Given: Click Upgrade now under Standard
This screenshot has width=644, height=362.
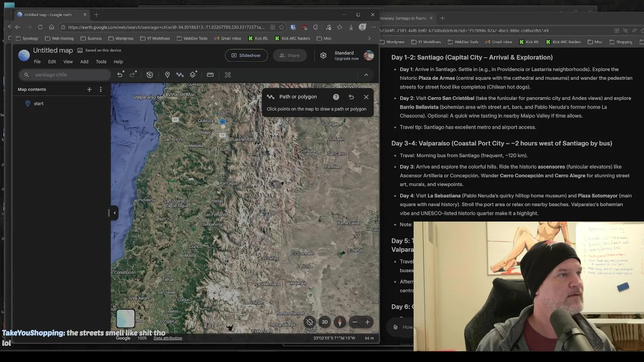Looking at the screenshot, I should [x=347, y=59].
